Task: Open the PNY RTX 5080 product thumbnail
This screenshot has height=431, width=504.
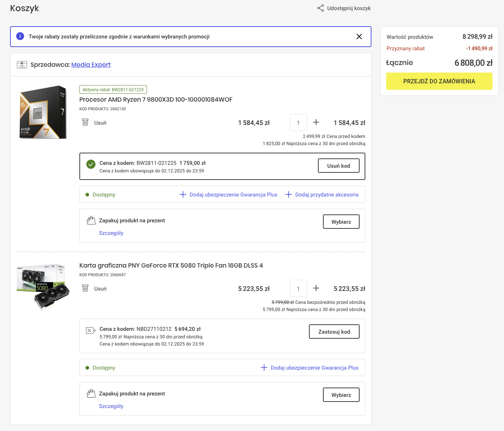Action: (43, 287)
